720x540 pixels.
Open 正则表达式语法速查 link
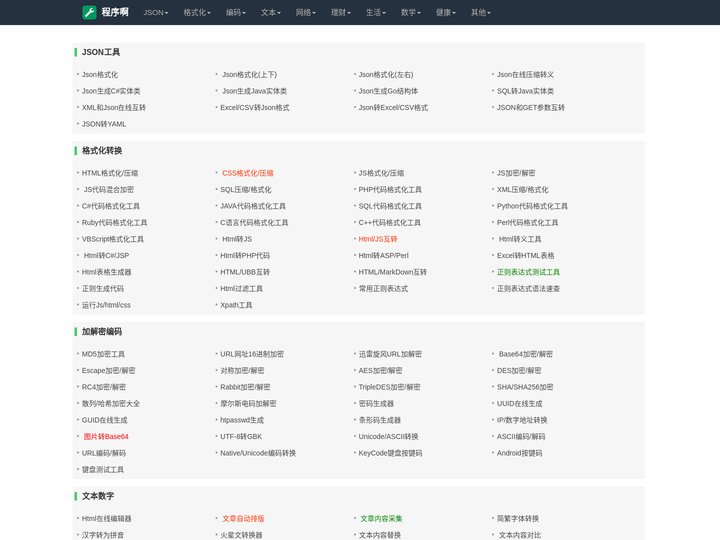(x=528, y=289)
